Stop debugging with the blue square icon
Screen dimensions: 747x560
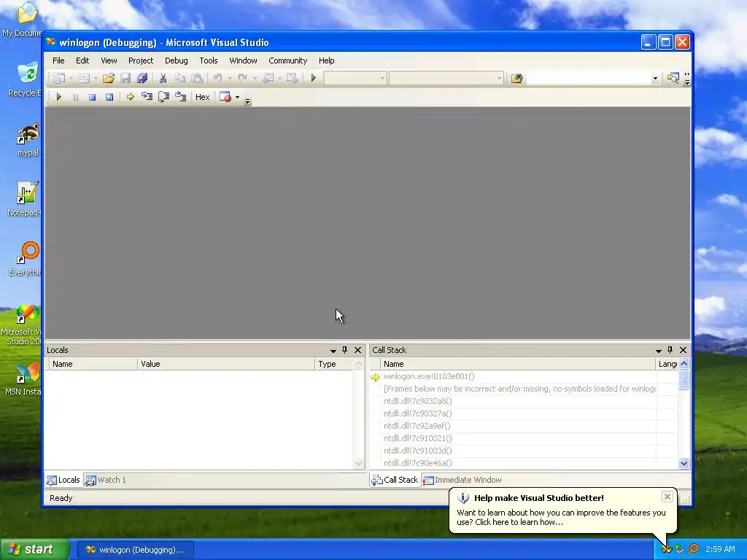92,97
